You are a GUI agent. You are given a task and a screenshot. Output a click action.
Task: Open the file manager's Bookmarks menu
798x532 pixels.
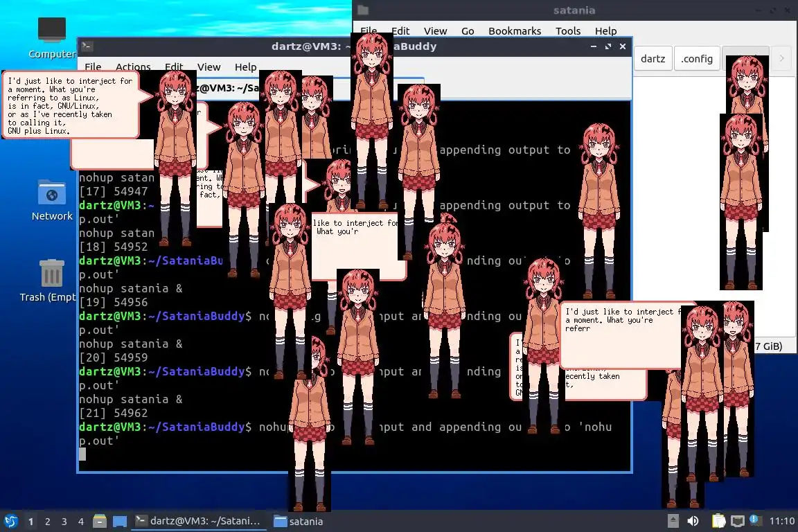[x=515, y=30]
